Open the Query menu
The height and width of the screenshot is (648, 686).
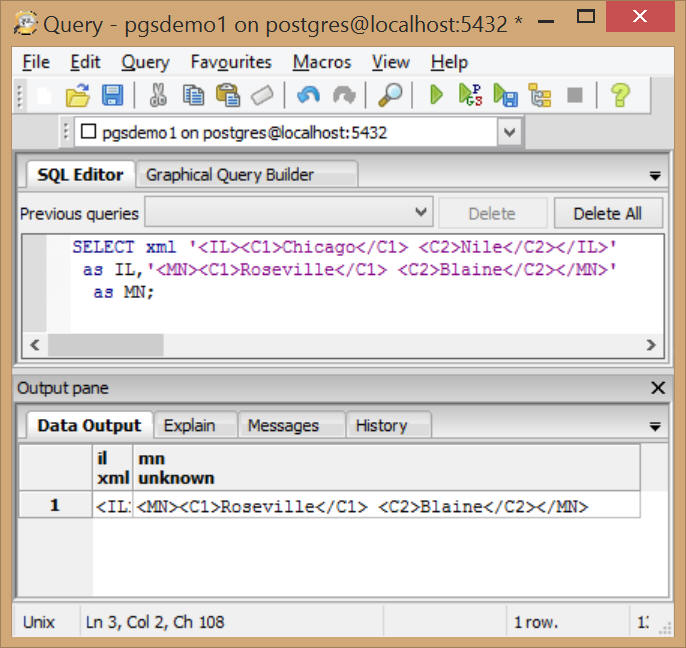(x=145, y=62)
